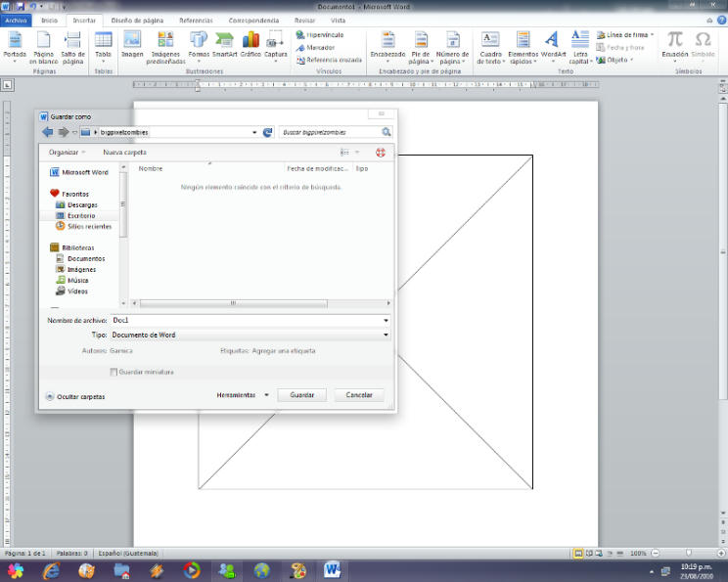
Task: Click the help icon in the Guardar como toolbar
Action: pos(381,153)
